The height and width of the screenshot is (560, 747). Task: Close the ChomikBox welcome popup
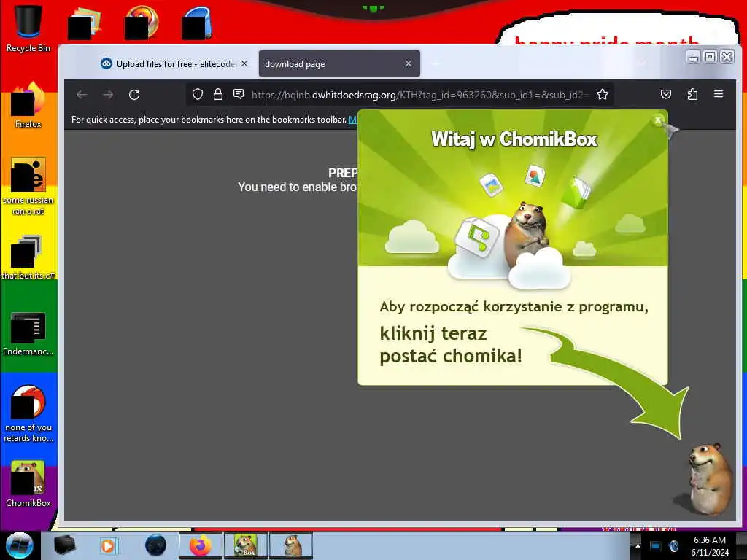point(658,120)
